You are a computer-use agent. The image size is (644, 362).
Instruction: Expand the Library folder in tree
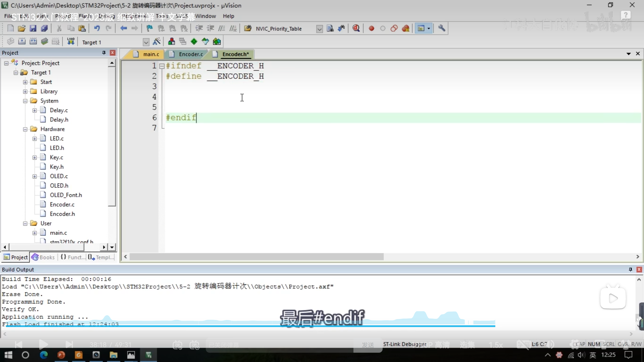point(25,92)
